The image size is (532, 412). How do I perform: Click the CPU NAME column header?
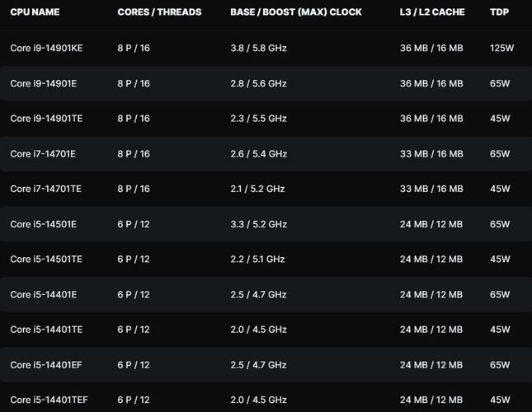35,12
